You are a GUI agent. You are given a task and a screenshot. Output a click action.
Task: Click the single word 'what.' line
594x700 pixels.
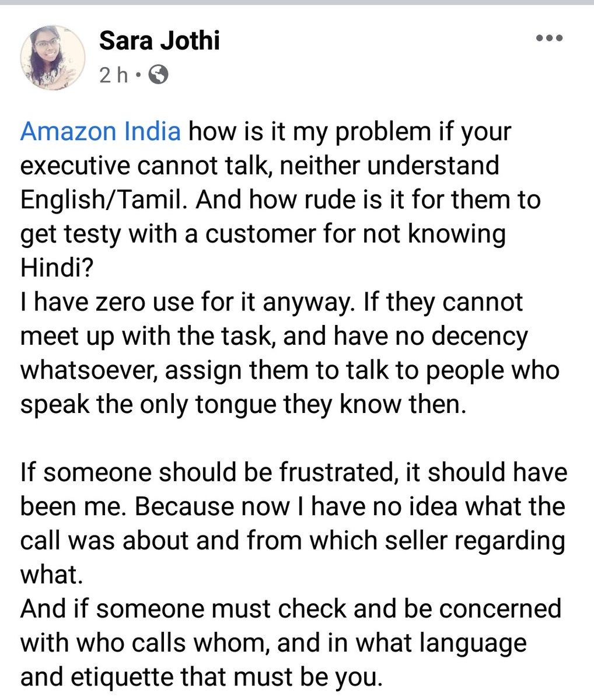click(50, 575)
